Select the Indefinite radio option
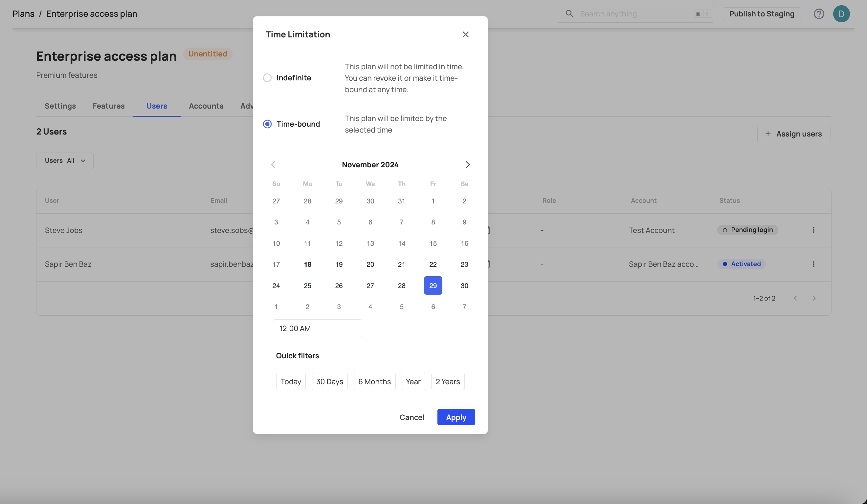The image size is (867, 504). [267, 78]
